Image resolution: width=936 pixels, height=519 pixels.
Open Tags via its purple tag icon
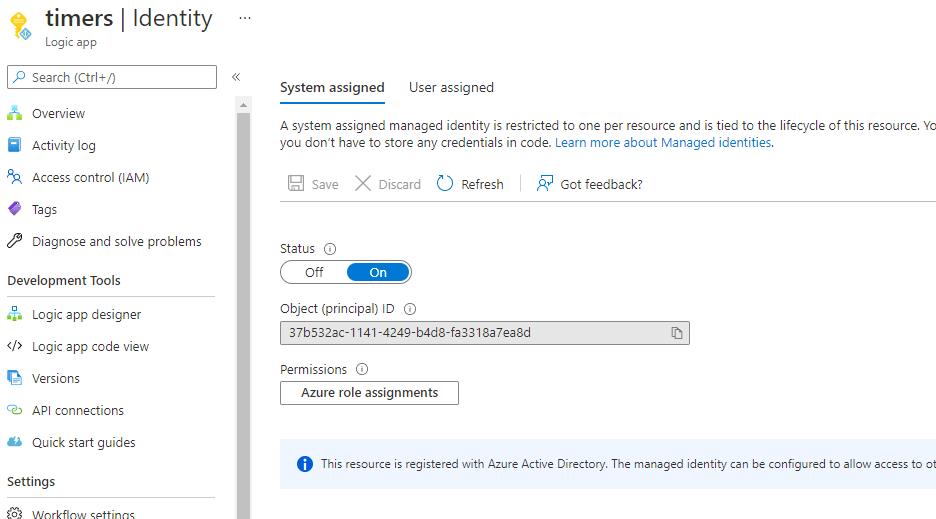(x=14, y=209)
